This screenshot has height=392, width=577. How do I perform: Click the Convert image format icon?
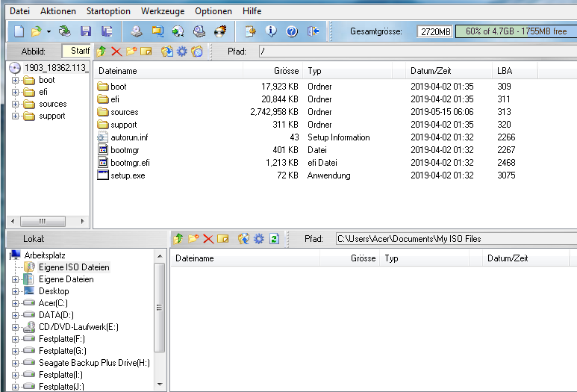(x=157, y=31)
